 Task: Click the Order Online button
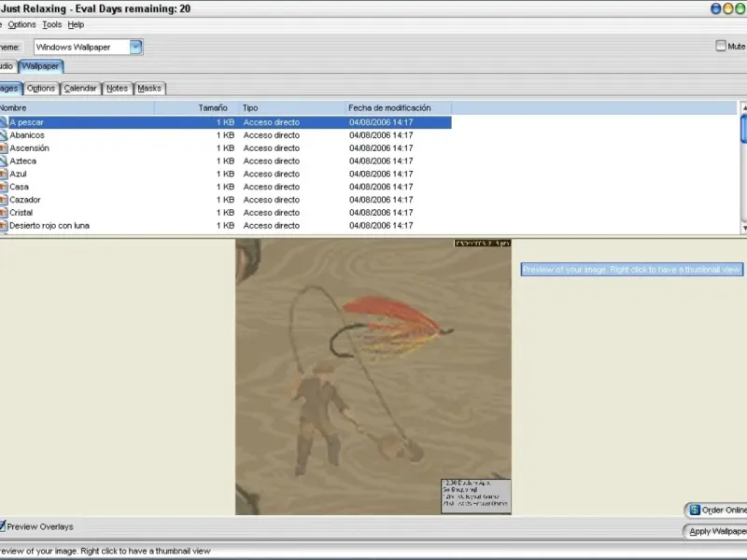(x=716, y=510)
